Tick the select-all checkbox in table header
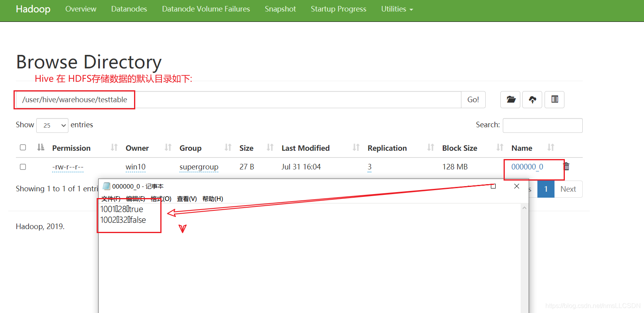This screenshot has height=313, width=644. 23,148
